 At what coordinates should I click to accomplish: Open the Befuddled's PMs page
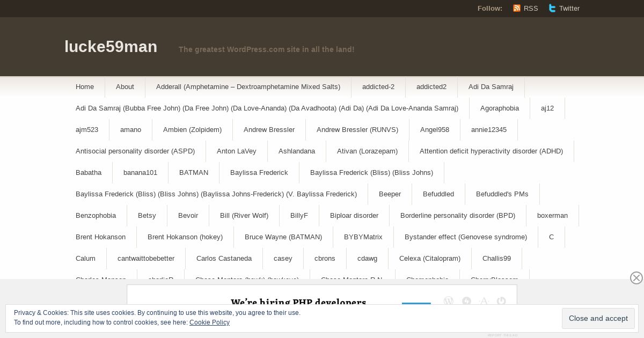point(502,194)
